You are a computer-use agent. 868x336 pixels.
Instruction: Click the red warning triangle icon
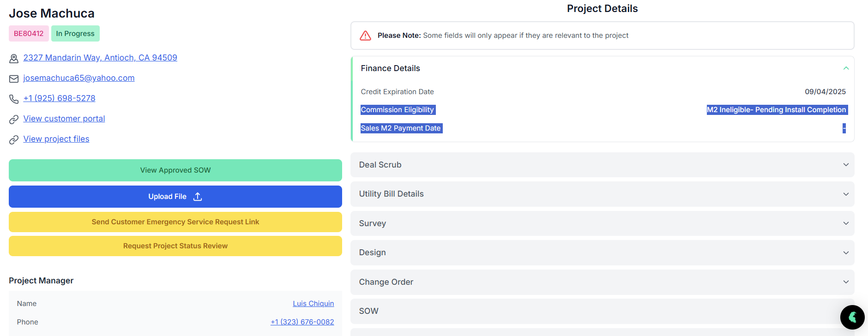(365, 36)
